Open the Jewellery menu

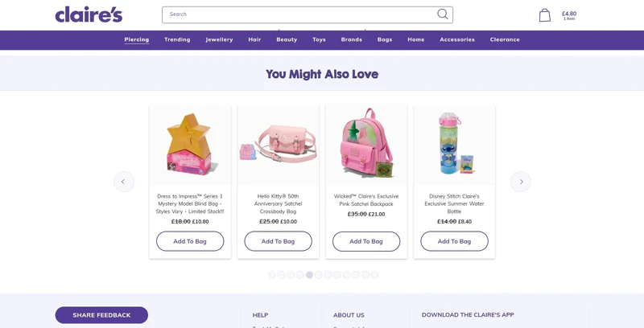[x=219, y=39]
